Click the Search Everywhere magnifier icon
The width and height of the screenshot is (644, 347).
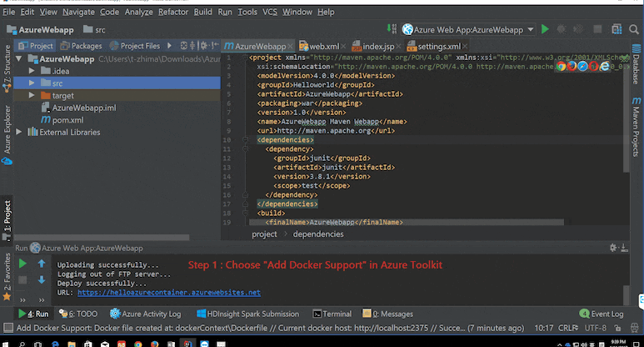tap(634, 29)
